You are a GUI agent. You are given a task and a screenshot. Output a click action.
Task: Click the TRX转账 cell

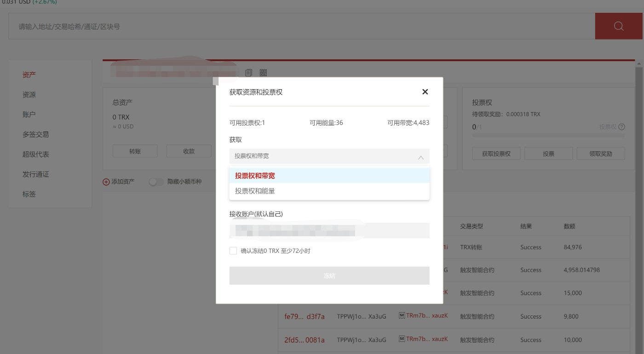(x=471, y=247)
